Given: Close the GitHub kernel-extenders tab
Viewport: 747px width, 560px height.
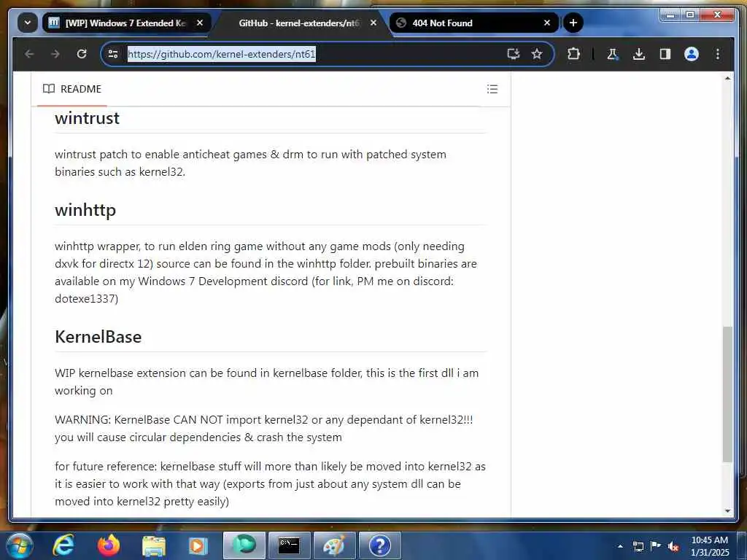Looking at the screenshot, I should pyautogui.click(x=373, y=23).
